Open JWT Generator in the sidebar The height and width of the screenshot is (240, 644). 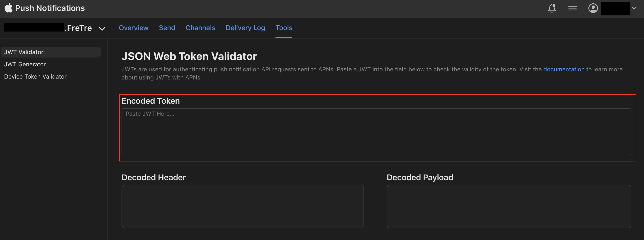click(x=25, y=64)
